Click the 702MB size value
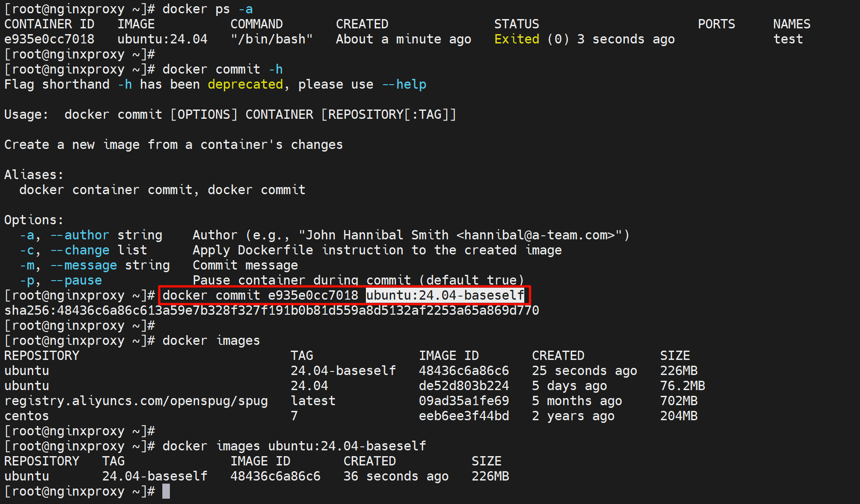This screenshot has height=504, width=860. pos(678,401)
